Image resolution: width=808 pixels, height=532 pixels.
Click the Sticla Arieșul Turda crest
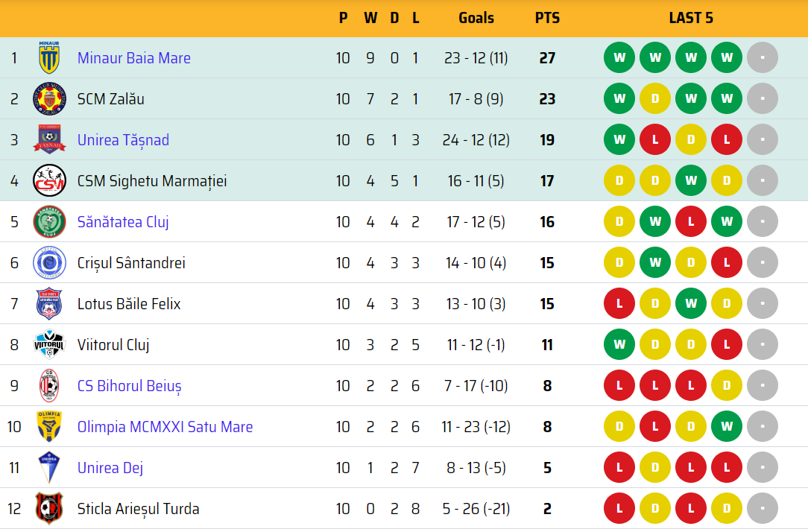click(x=49, y=509)
